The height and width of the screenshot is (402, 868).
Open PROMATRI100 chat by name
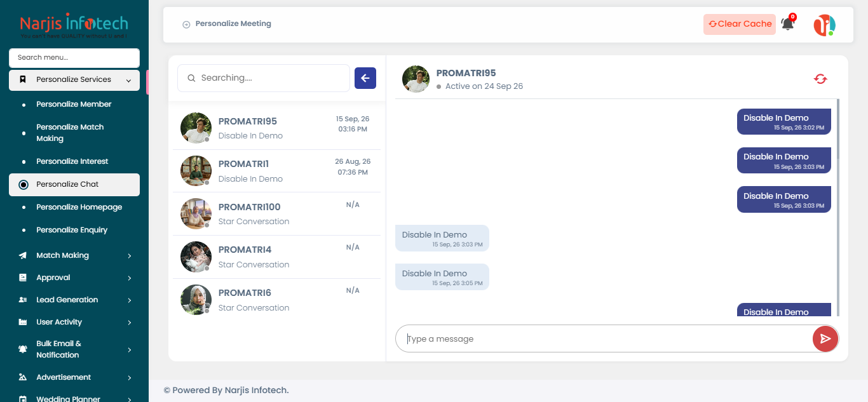[x=249, y=207]
